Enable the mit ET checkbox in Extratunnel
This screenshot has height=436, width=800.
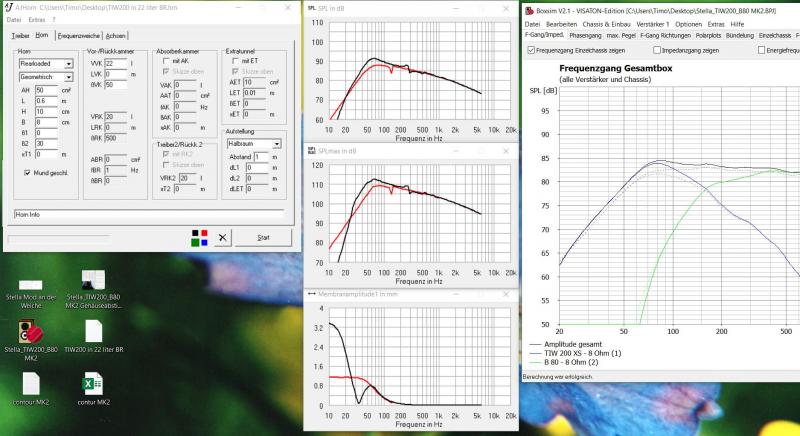point(235,61)
